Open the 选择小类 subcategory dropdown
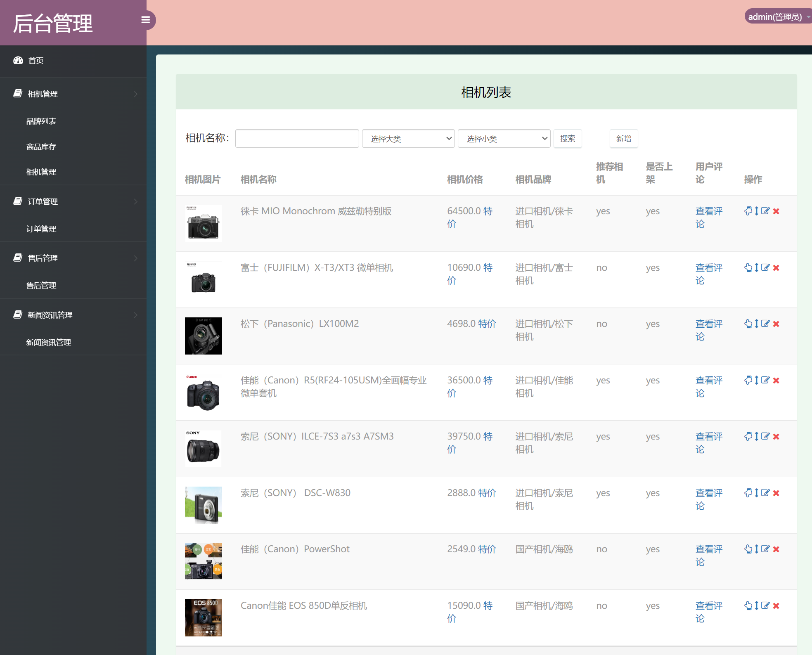 pyautogui.click(x=504, y=139)
